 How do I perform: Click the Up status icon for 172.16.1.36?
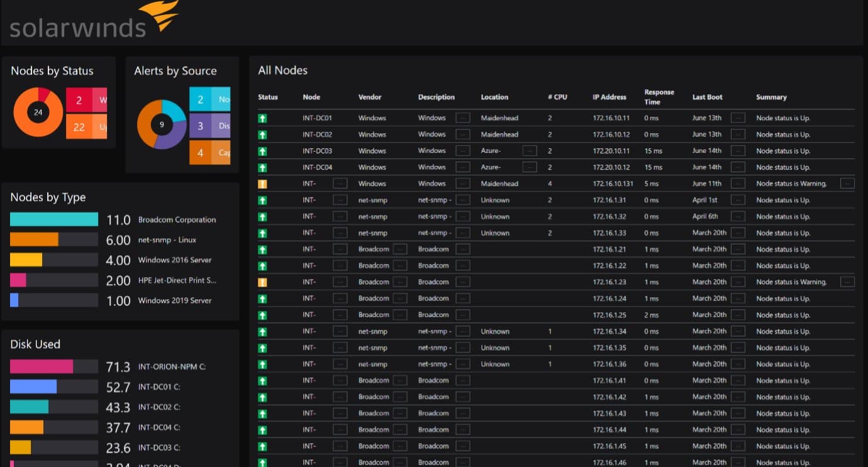262,364
